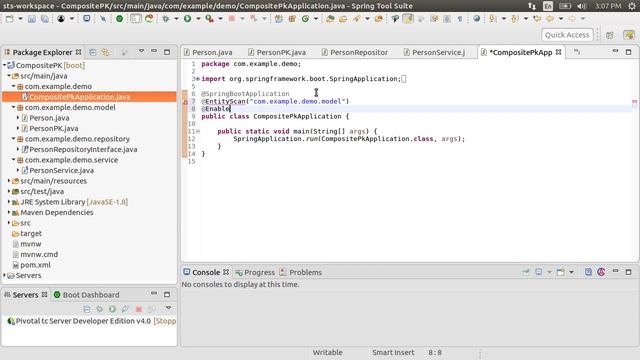Click the volume icon in system tray
Screen dimensions: 640x360
(x=582, y=6)
